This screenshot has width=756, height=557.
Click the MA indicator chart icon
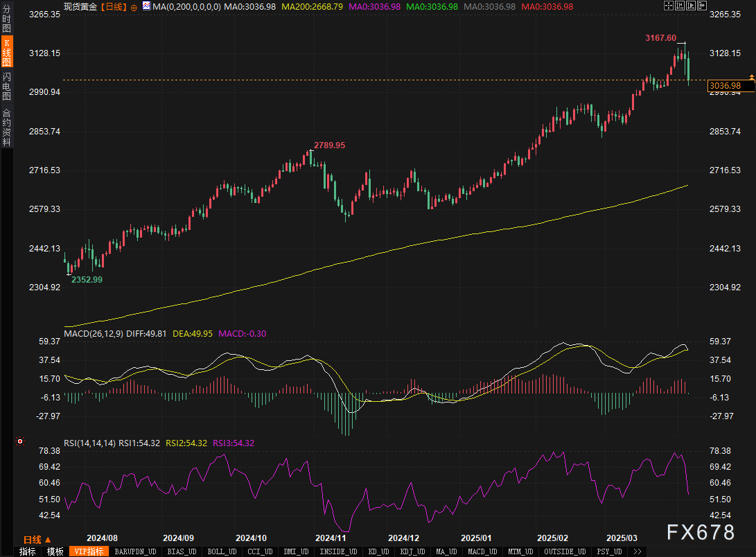tap(146, 6)
